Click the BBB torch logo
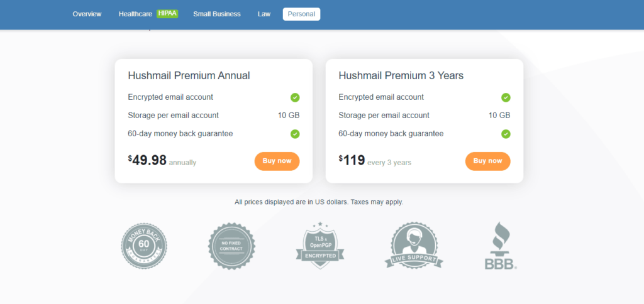This screenshot has width=644, height=304. (x=501, y=246)
